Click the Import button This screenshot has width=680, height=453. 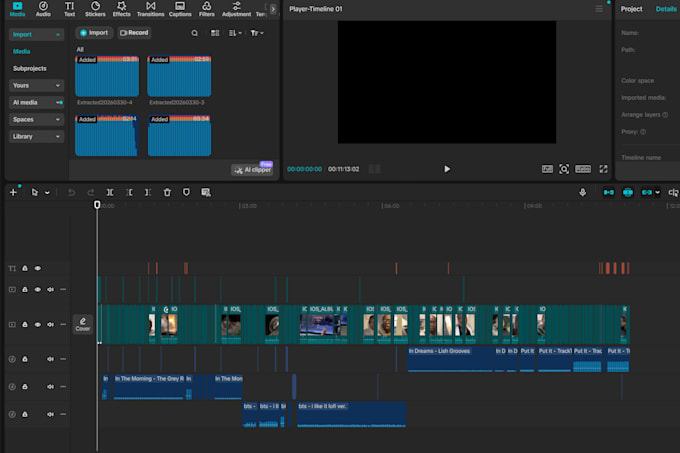[94, 33]
